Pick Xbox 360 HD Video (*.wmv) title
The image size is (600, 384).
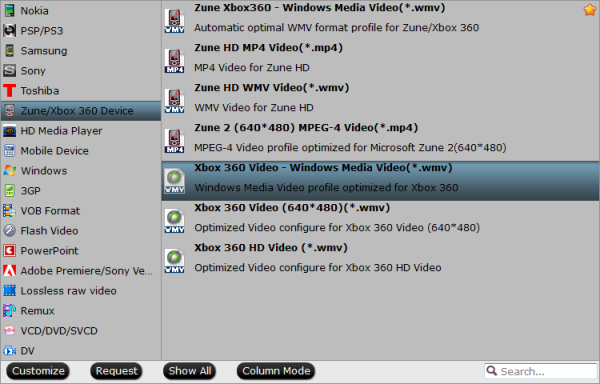coord(271,247)
